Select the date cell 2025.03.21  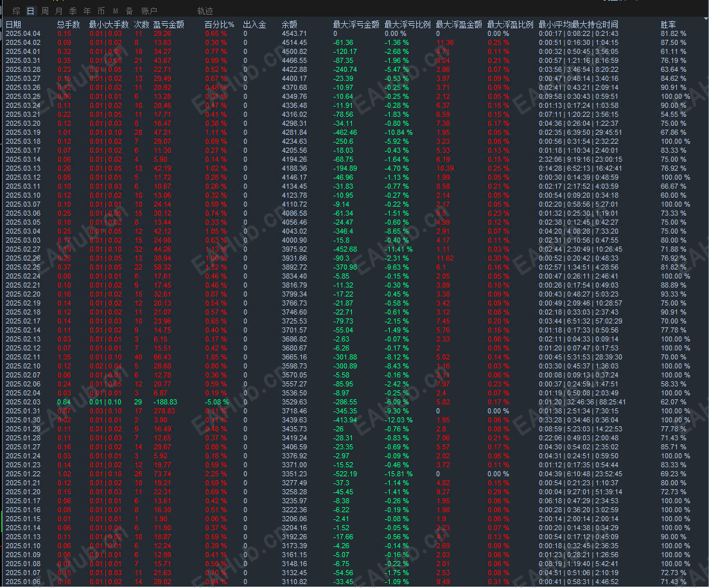click(22, 114)
